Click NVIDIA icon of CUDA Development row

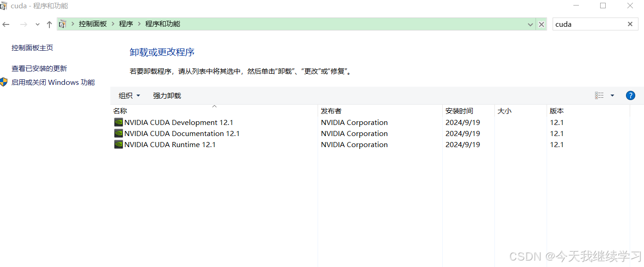[x=119, y=122]
